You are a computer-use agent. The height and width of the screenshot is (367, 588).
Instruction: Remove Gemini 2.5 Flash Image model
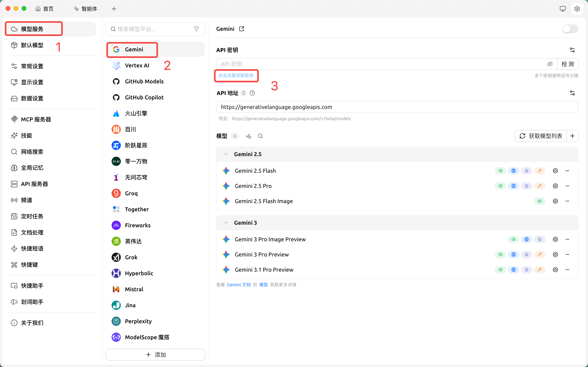567,201
